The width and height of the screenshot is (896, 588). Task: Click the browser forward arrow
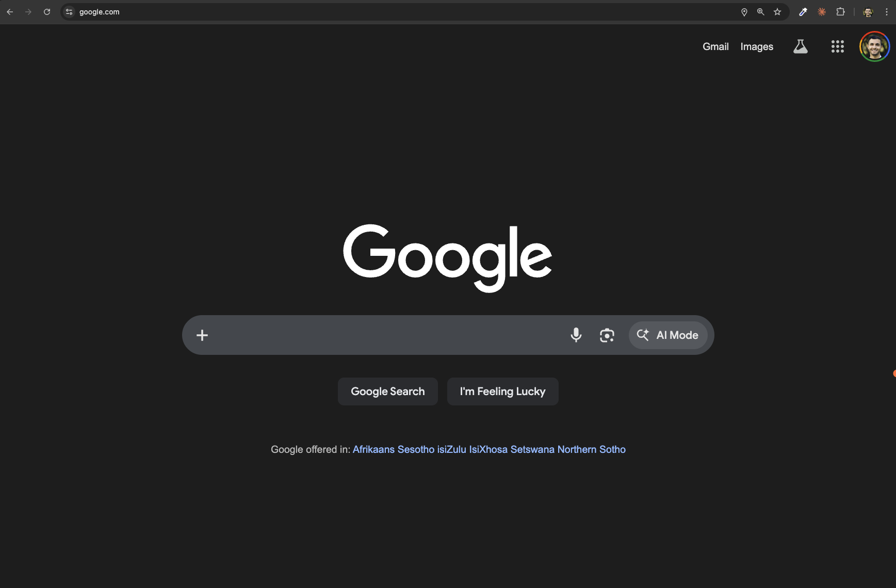[28, 12]
